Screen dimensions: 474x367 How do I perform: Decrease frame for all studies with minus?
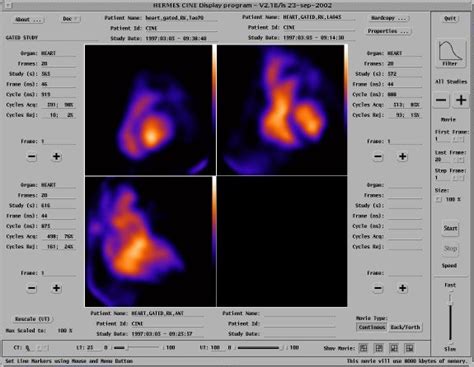[x=441, y=100]
